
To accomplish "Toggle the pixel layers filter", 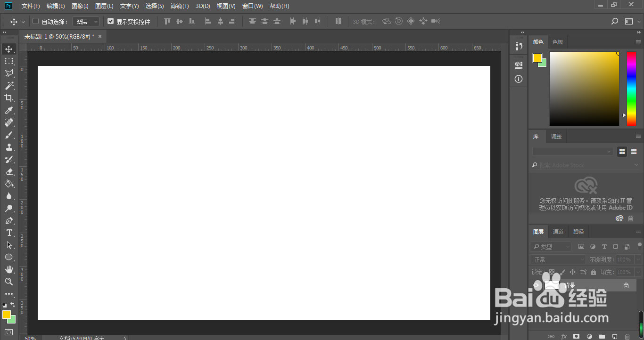I will coord(581,246).
